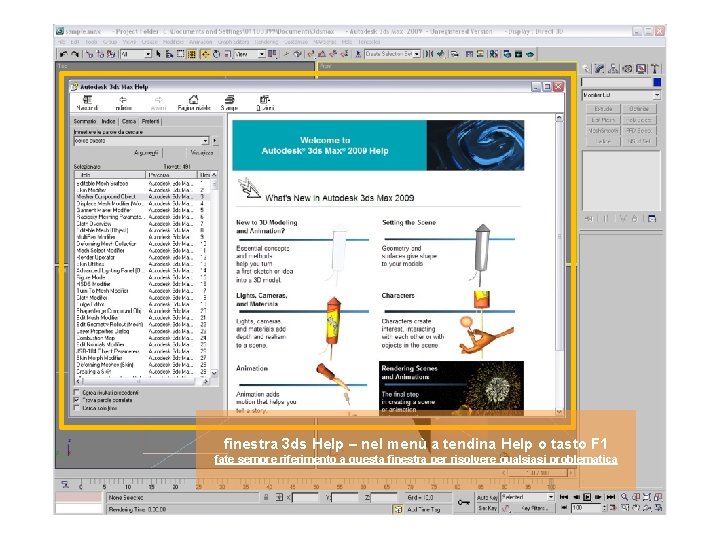Switch to the Cerca tab in Help
720x540 pixels.
point(129,121)
